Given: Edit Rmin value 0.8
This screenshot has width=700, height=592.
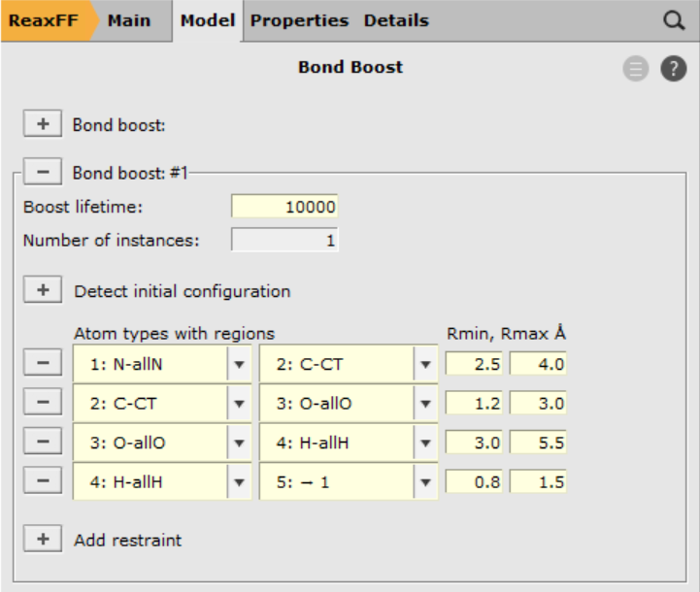Looking at the screenshot, I should tap(474, 481).
